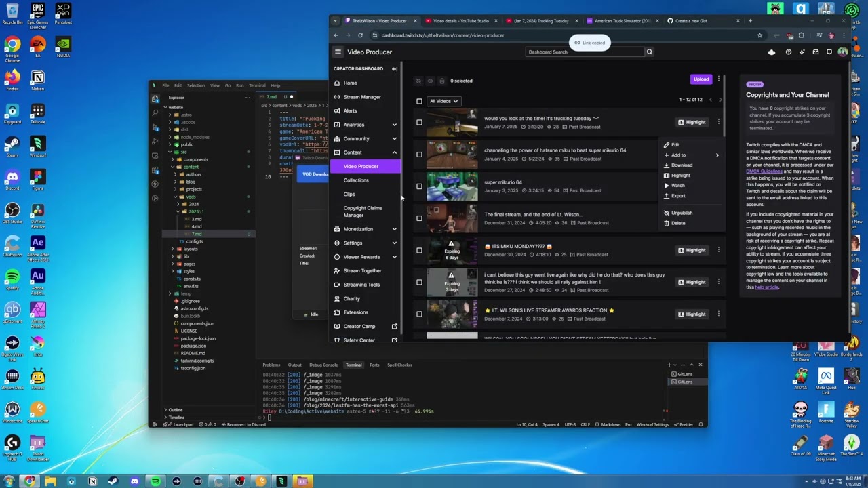The image size is (868, 488).
Task: Open more options next to Upload button
Action: click(x=719, y=79)
